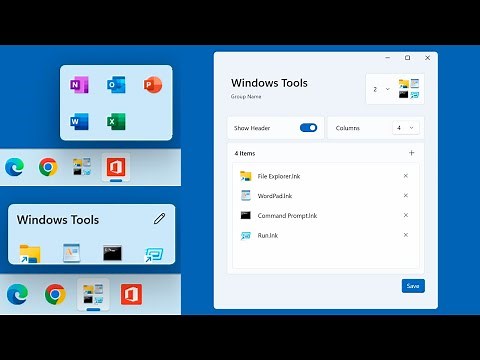Image resolution: width=480 pixels, height=360 pixels.
Task: Remove Command Prompt.lnk from the items list
Action: pos(406,215)
